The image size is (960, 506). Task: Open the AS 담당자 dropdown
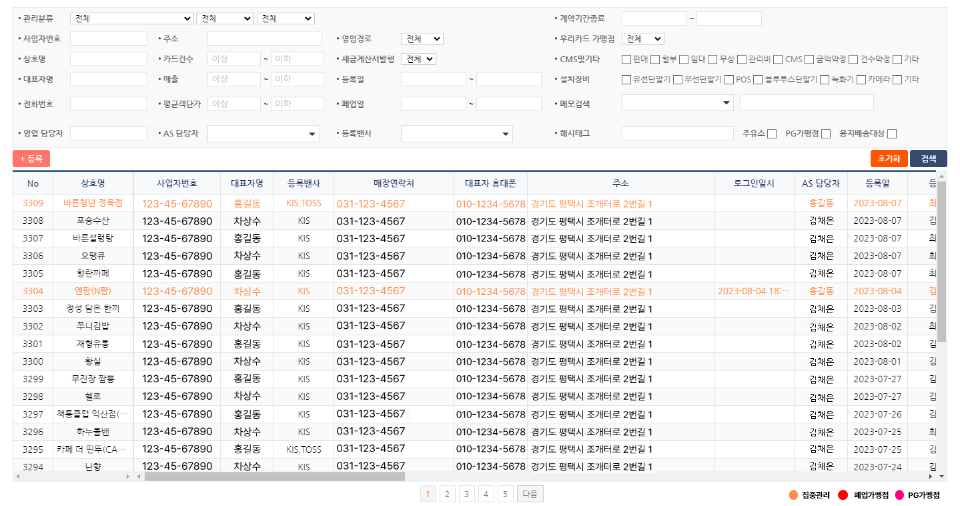coord(263,134)
